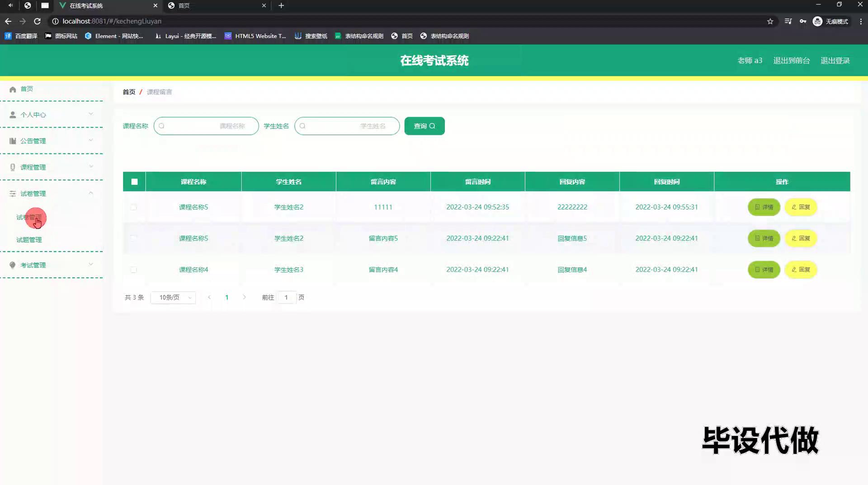This screenshot has height=485, width=868.
Task: Select the checkbox for the 课程名称4 row
Action: pyautogui.click(x=133, y=270)
